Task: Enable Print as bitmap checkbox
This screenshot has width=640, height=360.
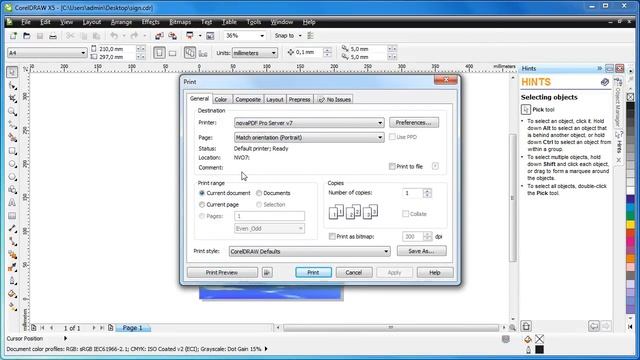Action: tap(332, 236)
